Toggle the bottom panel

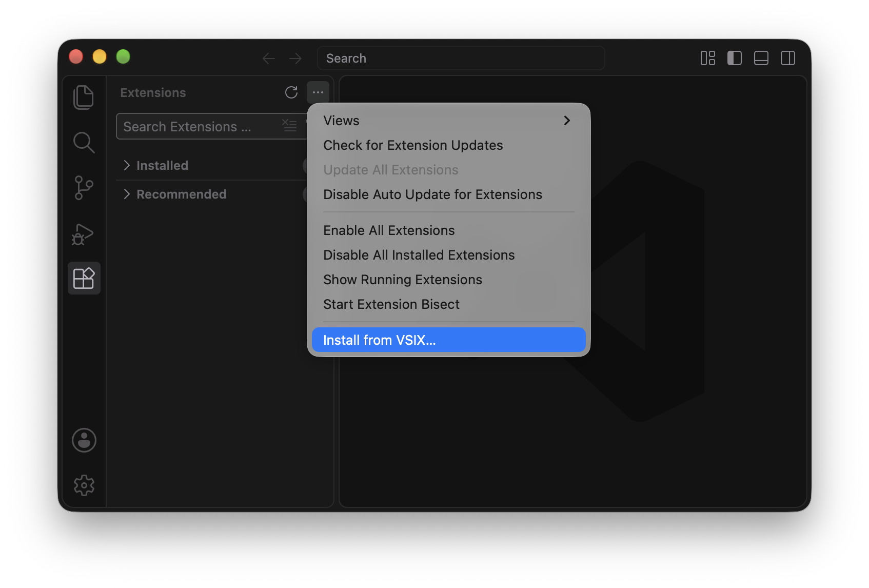(761, 58)
